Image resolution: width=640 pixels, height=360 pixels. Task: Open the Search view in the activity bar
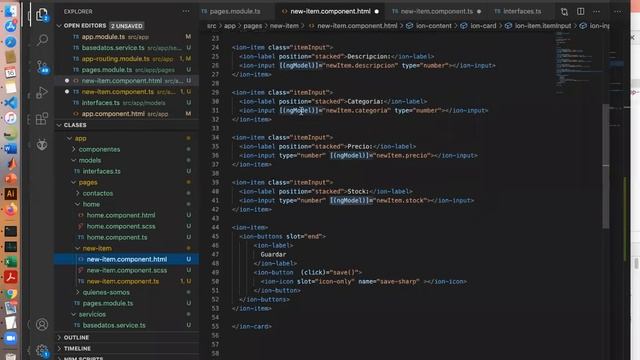[x=42, y=40]
